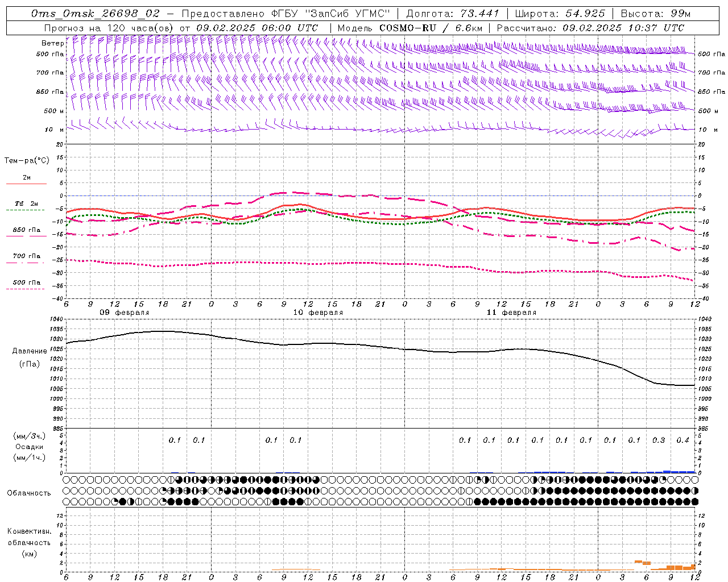
Task: Click the Широта: 54.925 value
Action: pos(560,14)
